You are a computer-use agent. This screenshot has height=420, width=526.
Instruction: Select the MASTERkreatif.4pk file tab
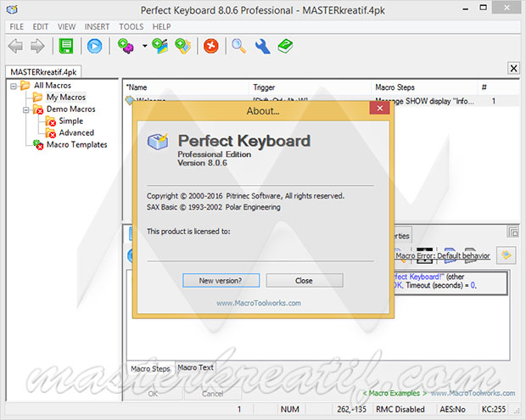click(x=43, y=72)
